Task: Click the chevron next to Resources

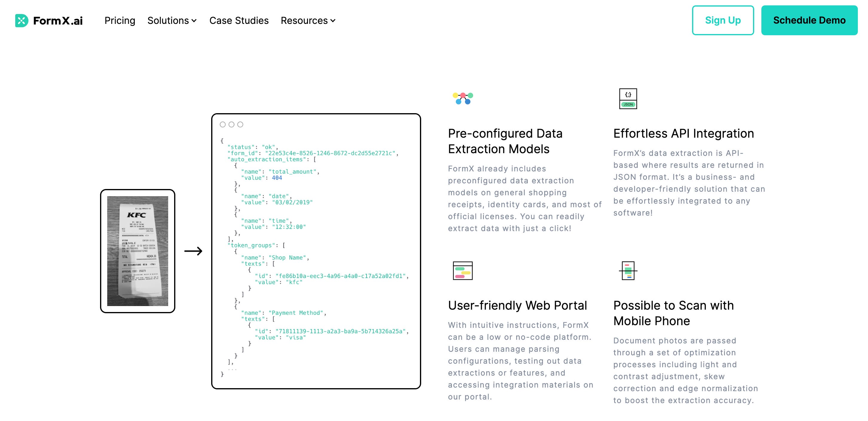Action: (x=333, y=21)
